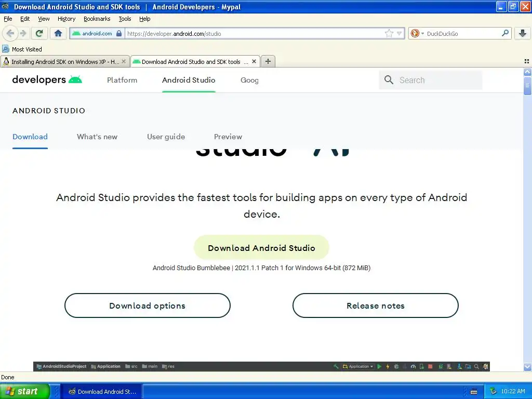This screenshot has width=532, height=399.
Task: Focus the developers site Search field
Action: pyautogui.click(x=431, y=80)
